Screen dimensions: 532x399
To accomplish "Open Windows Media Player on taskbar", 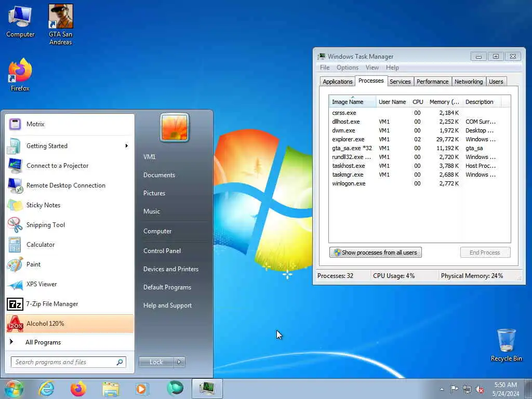I will [x=142, y=389].
